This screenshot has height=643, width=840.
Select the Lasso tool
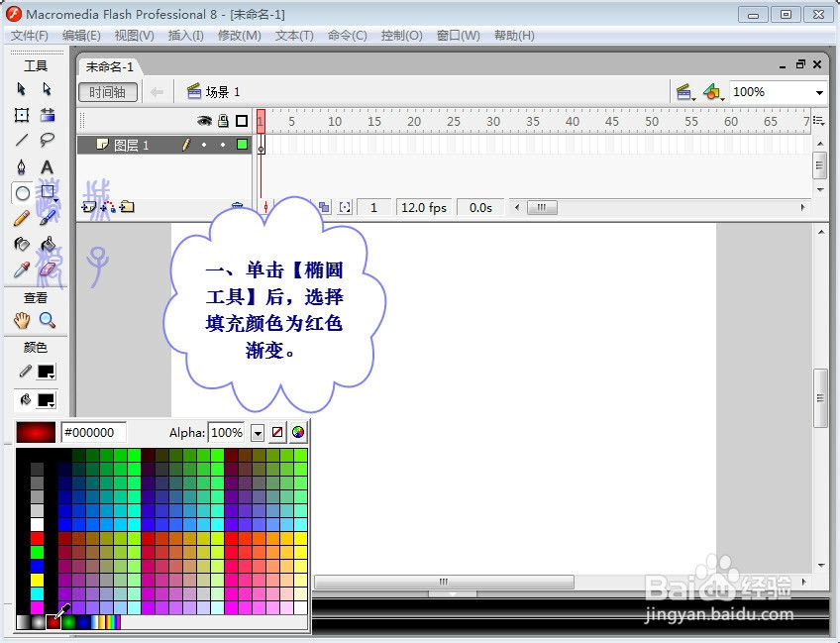pyautogui.click(x=48, y=141)
